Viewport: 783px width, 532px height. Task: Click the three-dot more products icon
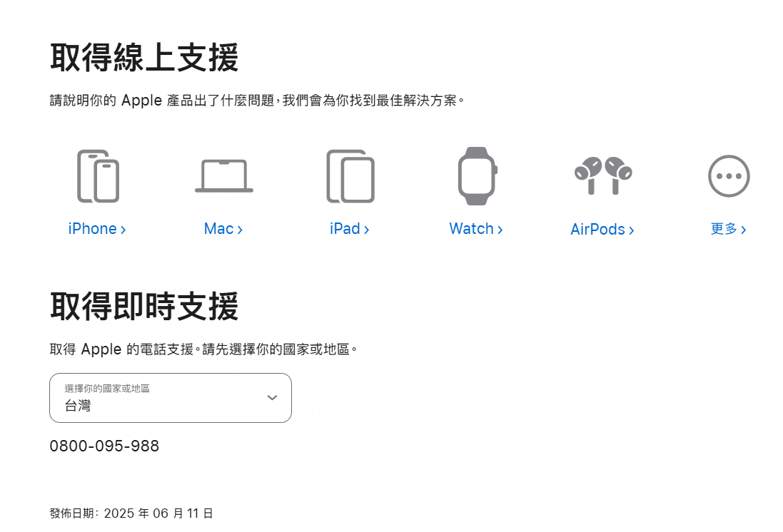[729, 176]
